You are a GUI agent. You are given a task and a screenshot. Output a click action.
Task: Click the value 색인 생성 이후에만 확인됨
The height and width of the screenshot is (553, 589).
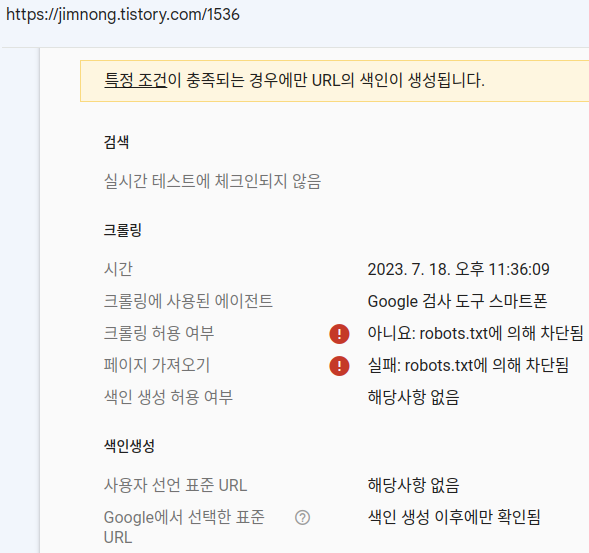pyautogui.click(x=454, y=517)
